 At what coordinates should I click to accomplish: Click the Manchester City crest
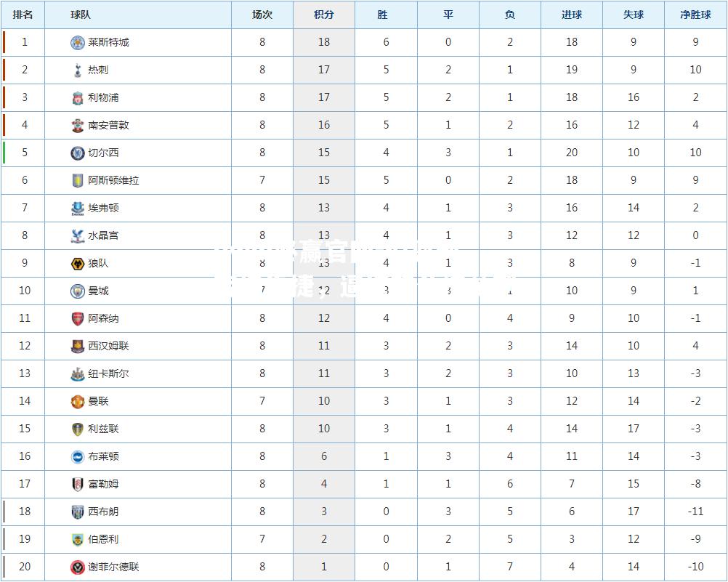(78, 291)
